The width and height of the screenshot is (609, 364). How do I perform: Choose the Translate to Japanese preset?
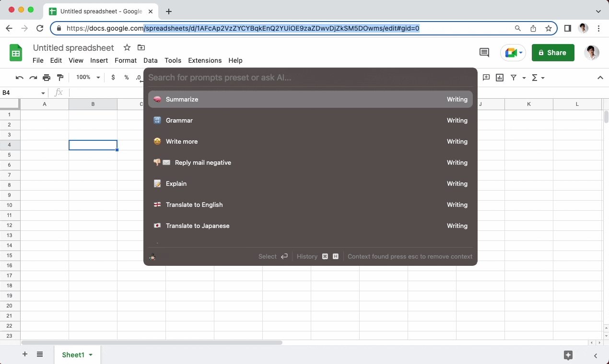pos(310,226)
